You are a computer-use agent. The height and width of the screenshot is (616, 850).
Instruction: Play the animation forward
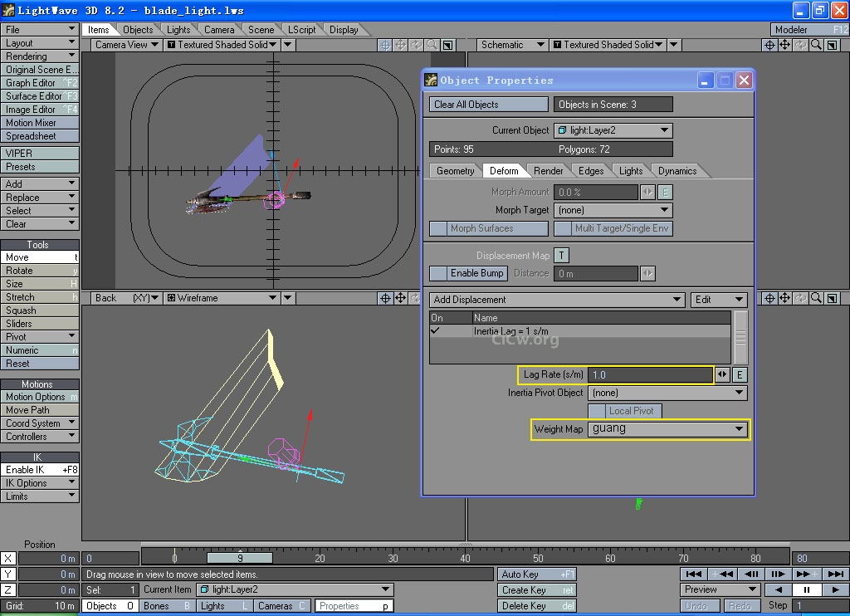[x=835, y=589]
